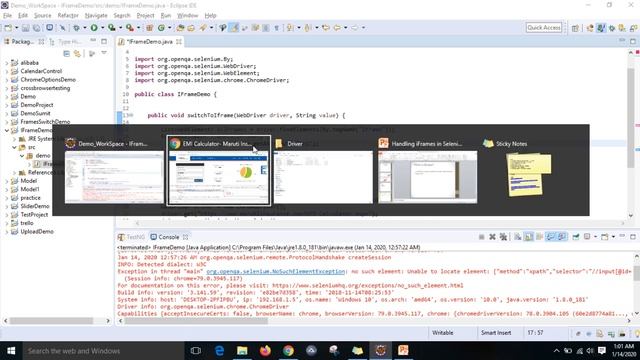
Task: Click the Save icon in the toolbar
Action: 26,28
